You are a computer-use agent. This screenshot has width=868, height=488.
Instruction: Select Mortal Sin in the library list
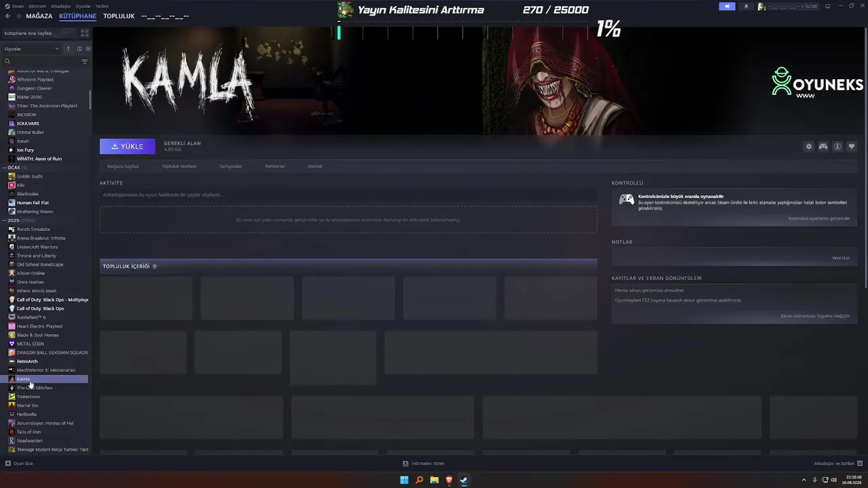pos(27,405)
